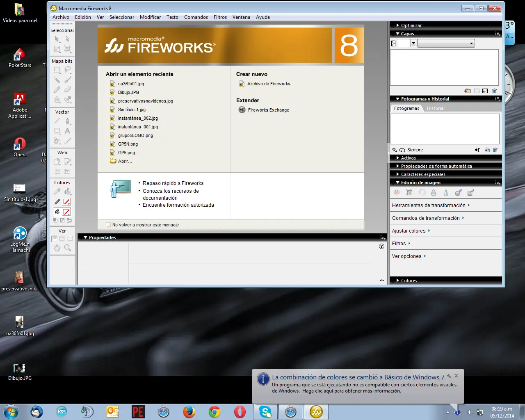Switch to Full Screen mode
This screenshot has width=525, height=420.
coord(70,238)
